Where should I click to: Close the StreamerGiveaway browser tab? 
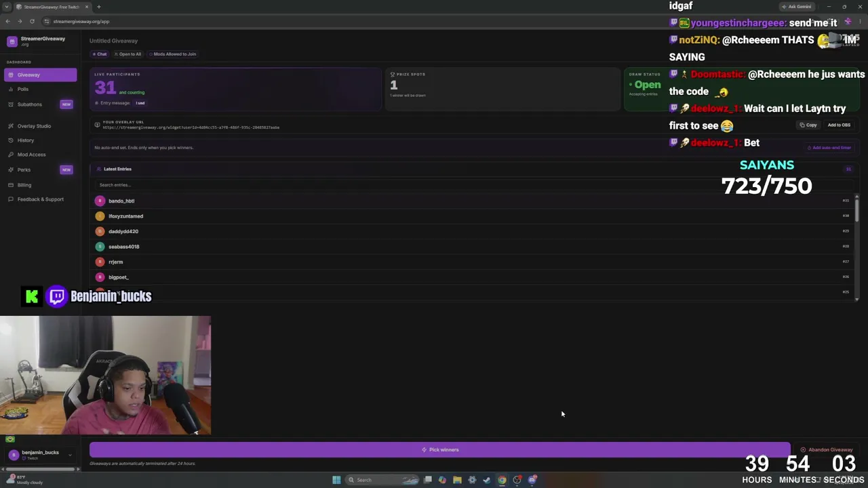pos(86,7)
